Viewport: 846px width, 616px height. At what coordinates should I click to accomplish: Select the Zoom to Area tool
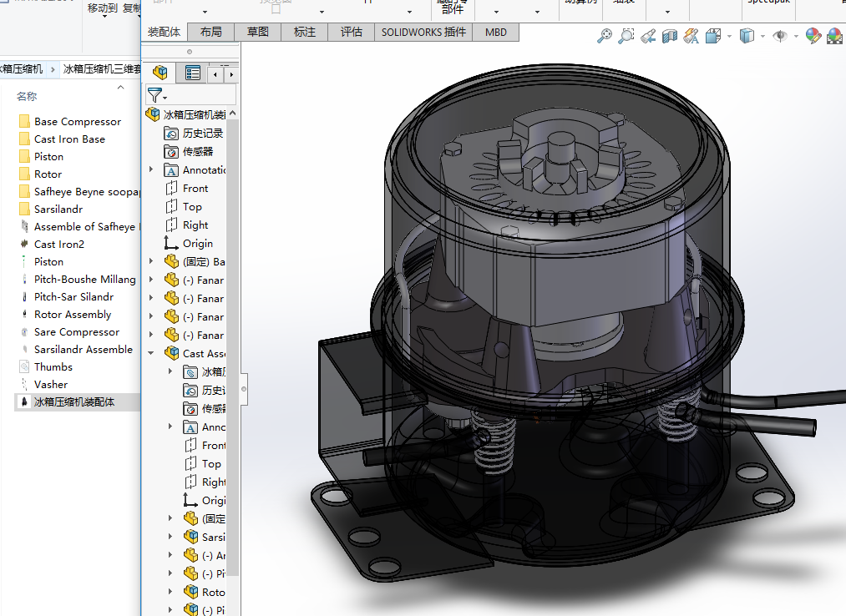point(626,36)
